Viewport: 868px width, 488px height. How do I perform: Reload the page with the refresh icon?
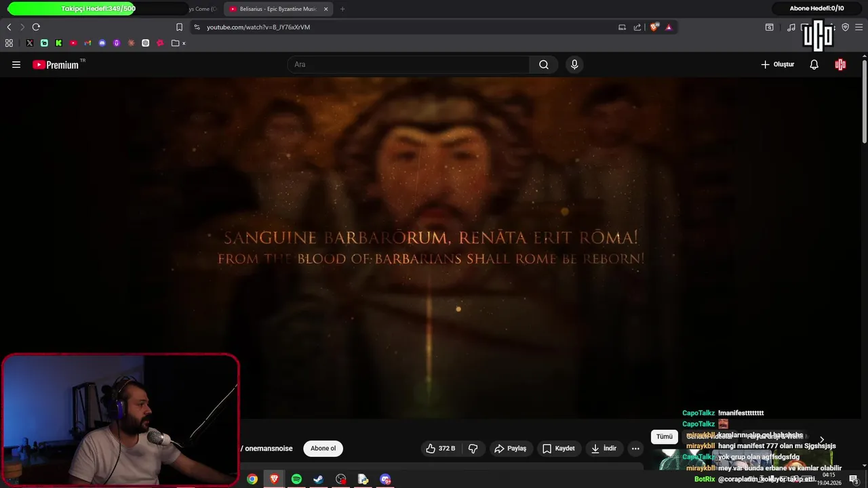36,27
